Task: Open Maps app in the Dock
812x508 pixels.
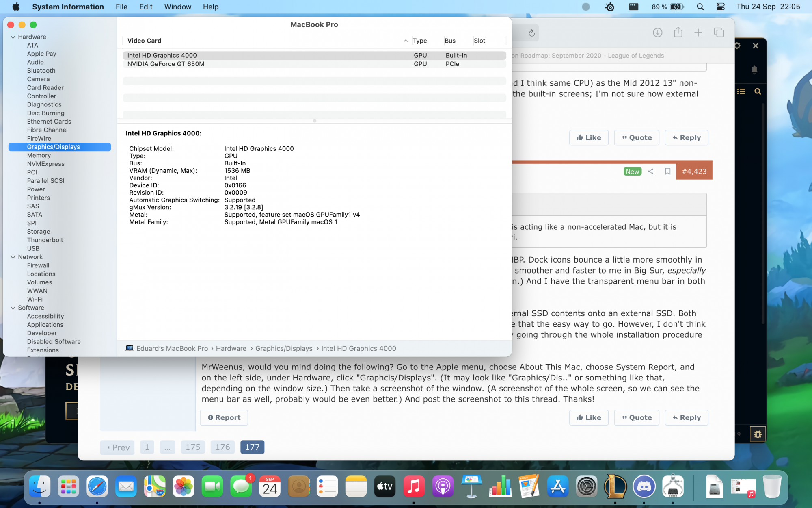Action: pos(155,486)
